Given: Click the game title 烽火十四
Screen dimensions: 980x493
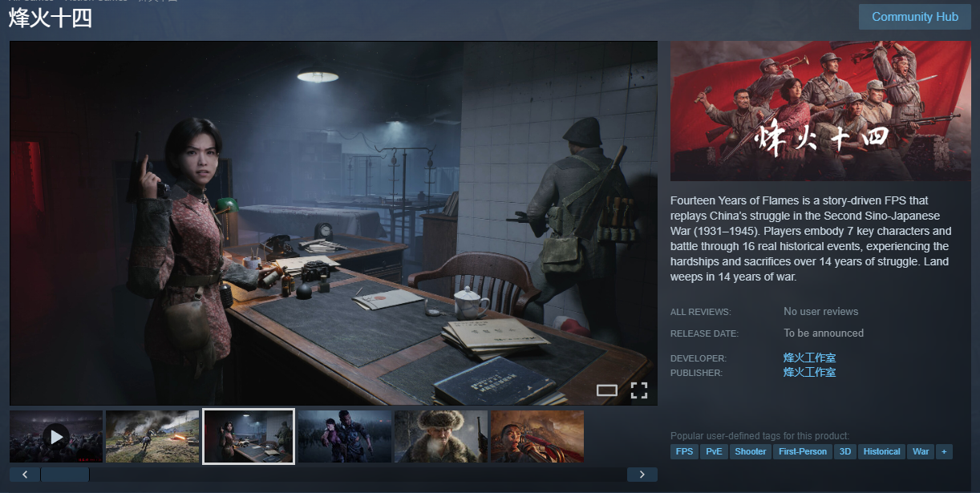Looking at the screenshot, I should click(51, 18).
